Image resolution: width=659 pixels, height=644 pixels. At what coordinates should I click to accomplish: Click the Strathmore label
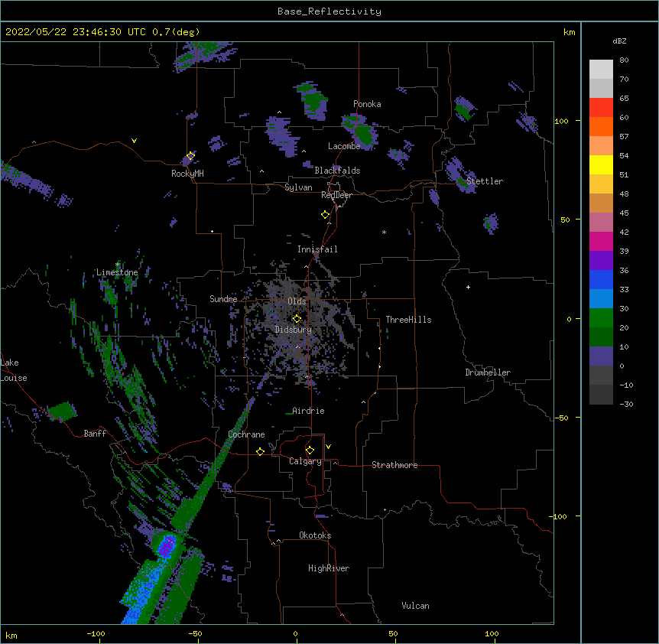tap(394, 465)
